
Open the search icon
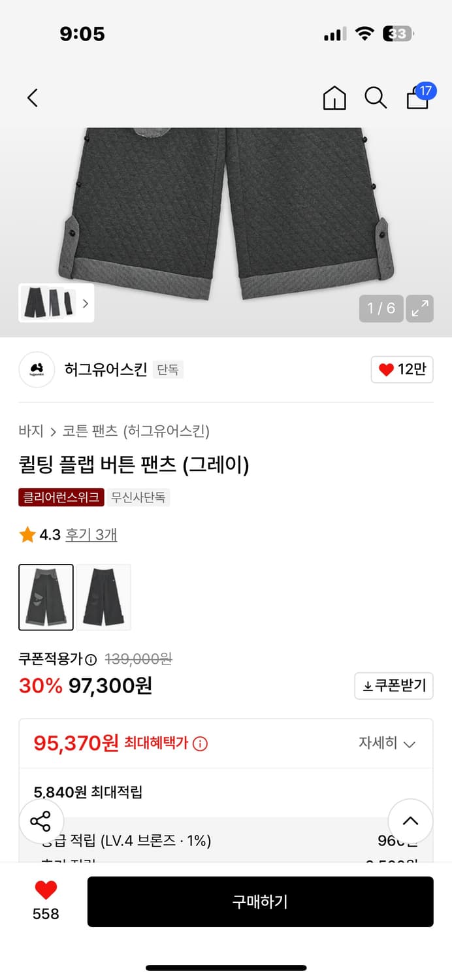click(x=376, y=97)
